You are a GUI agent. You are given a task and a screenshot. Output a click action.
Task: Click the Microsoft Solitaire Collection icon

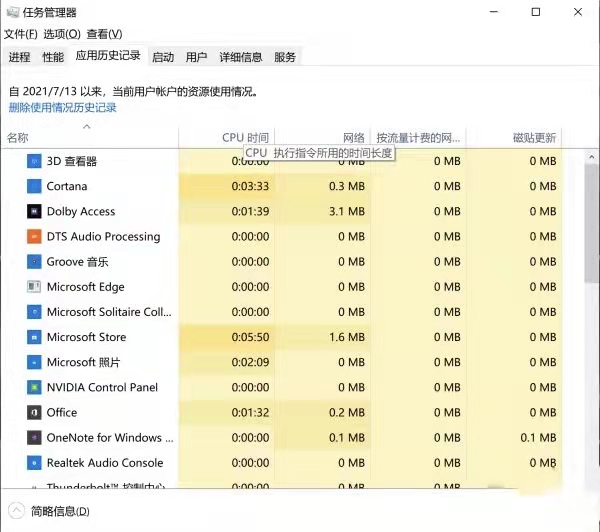(34, 312)
